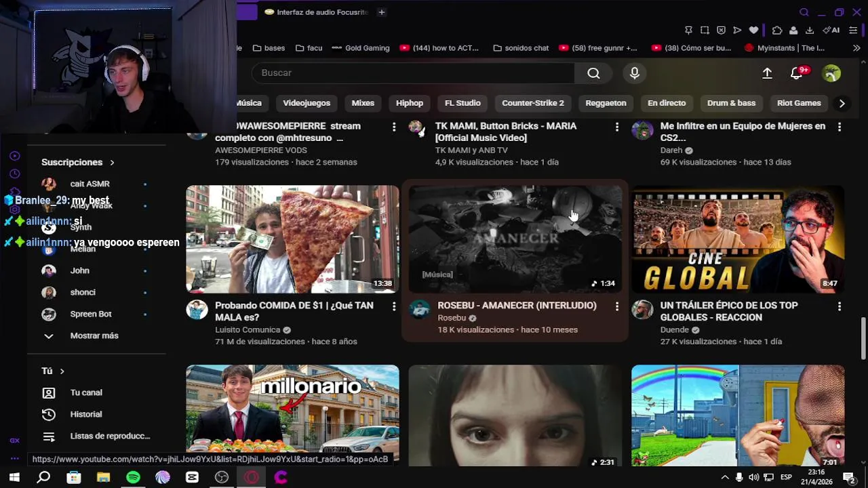Viewport: 868px width, 488px height.
Task: Click the page vertical scrollbar thumb
Action: click(863, 339)
